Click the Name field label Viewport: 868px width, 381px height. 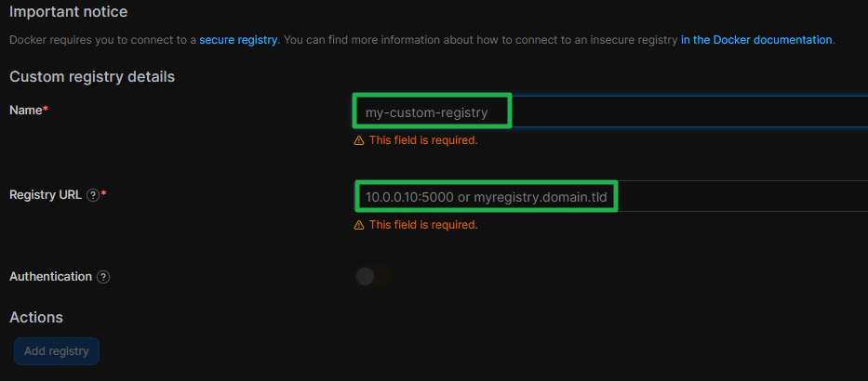(x=25, y=111)
